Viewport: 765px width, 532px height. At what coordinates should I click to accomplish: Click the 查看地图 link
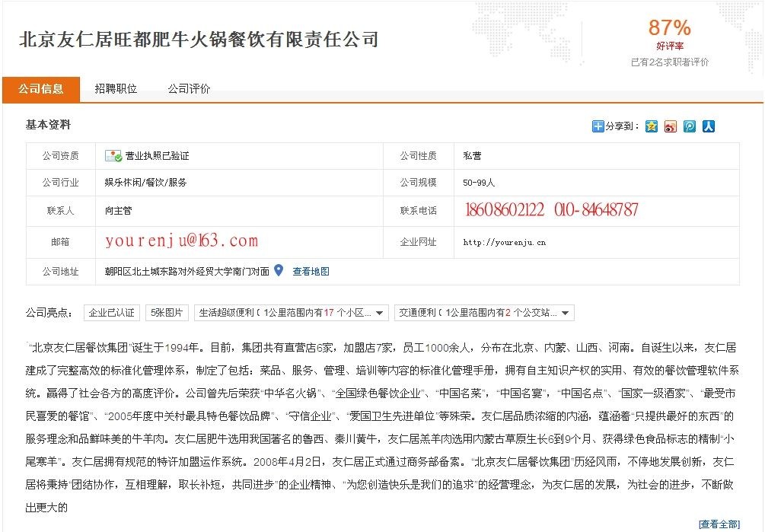[x=311, y=271]
